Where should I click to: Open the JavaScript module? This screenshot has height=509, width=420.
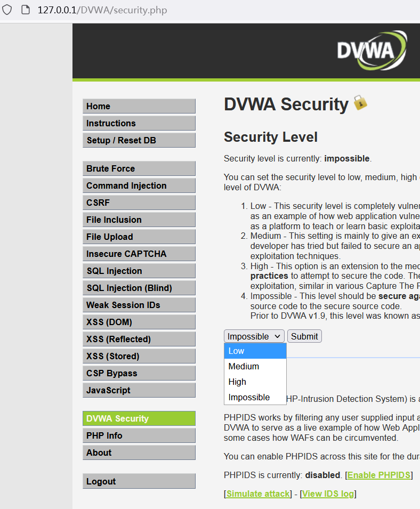point(139,390)
